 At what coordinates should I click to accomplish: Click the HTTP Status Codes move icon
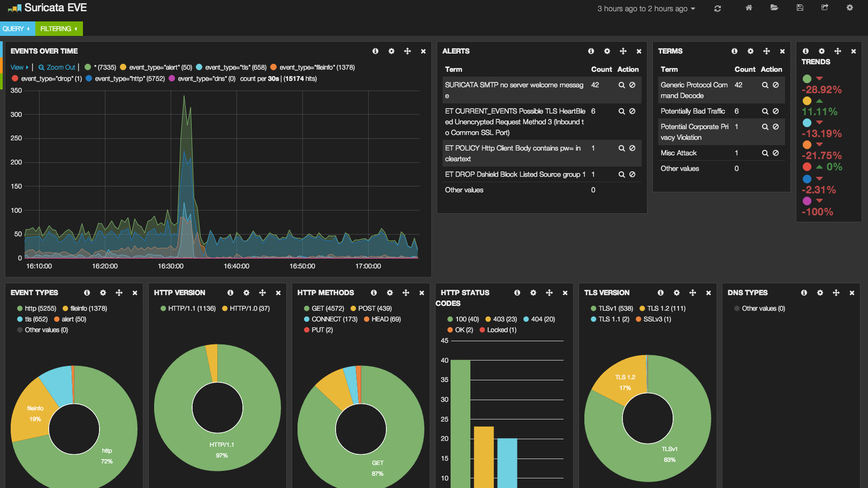(x=549, y=293)
